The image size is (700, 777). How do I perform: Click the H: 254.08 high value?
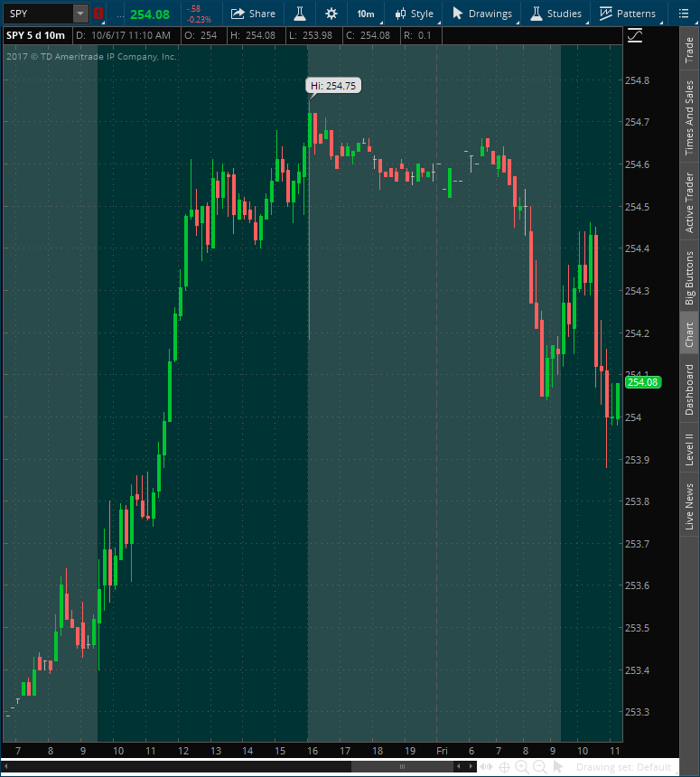(x=253, y=35)
